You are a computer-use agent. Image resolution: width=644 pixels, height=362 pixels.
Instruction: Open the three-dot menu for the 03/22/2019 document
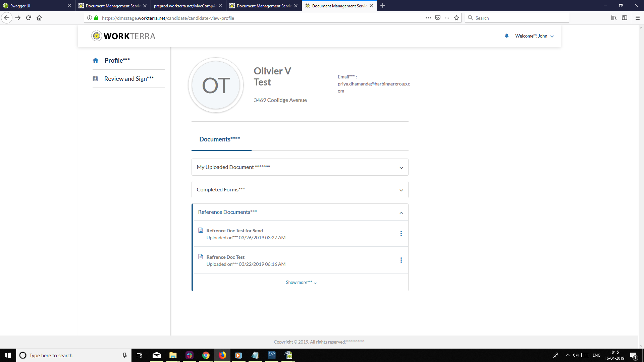click(x=401, y=260)
